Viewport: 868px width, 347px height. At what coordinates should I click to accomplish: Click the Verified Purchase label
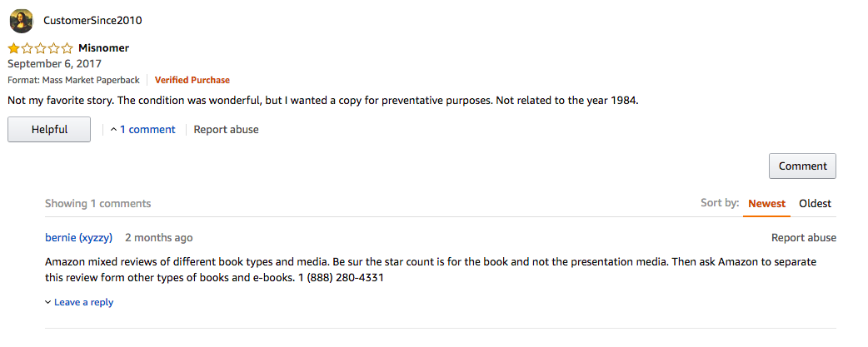(x=192, y=80)
